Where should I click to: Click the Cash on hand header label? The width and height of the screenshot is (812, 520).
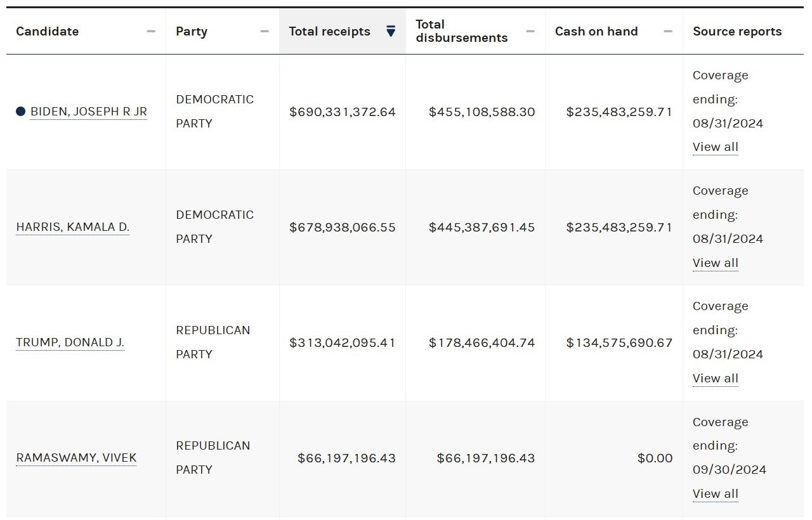596,32
